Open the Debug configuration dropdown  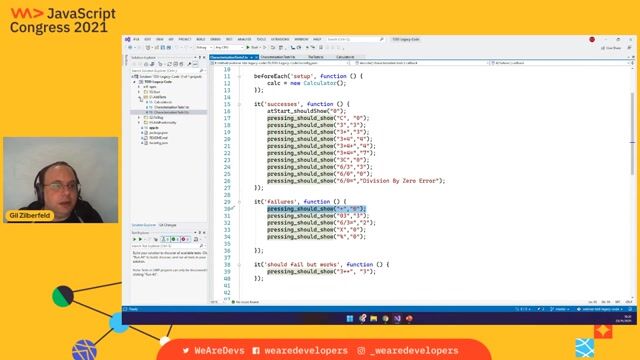point(204,48)
